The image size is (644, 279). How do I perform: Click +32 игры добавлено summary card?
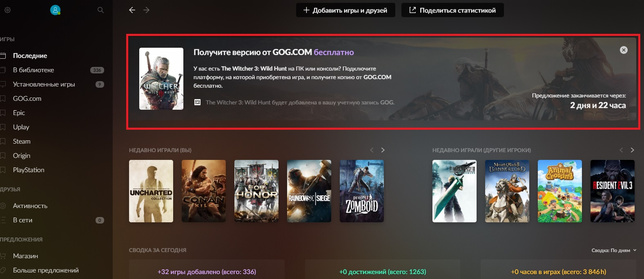pyautogui.click(x=207, y=270)
